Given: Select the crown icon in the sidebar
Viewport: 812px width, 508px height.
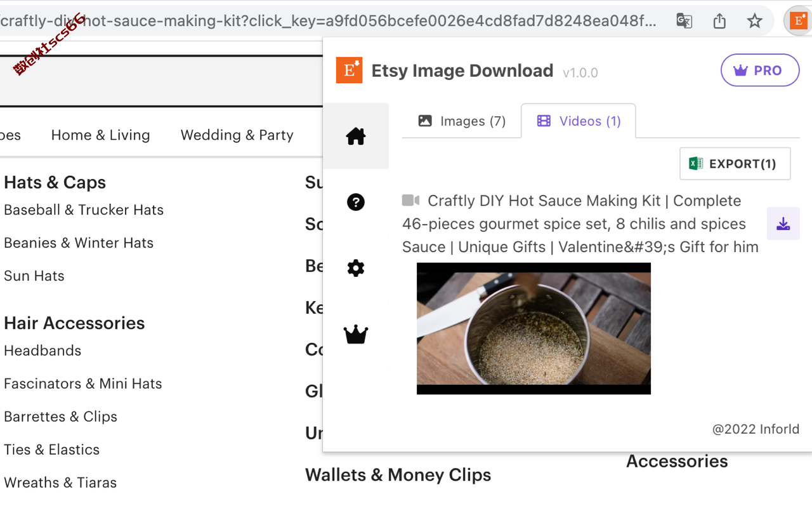Looking at the screenshot, I should (x=356, y=334).
